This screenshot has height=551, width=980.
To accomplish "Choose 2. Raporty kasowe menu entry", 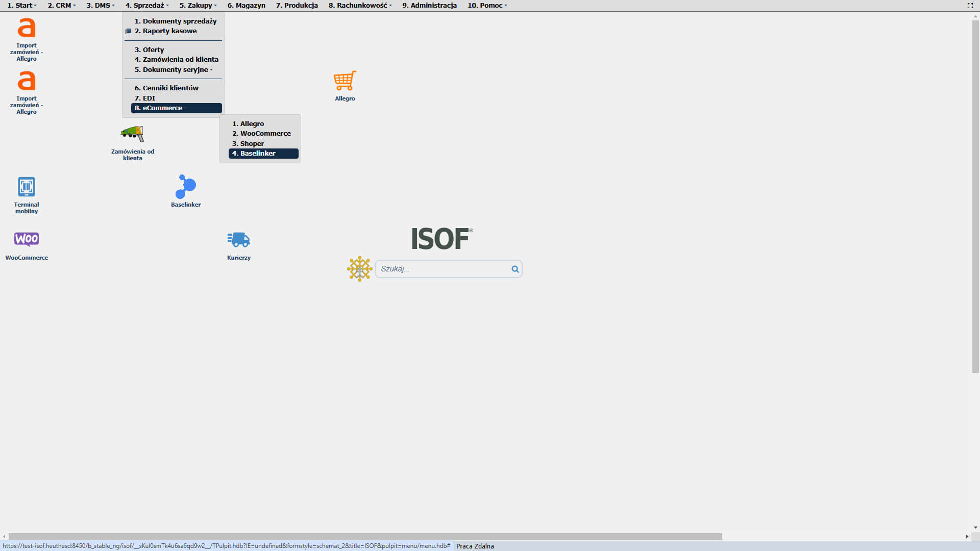I will click(x=165, y=31).
